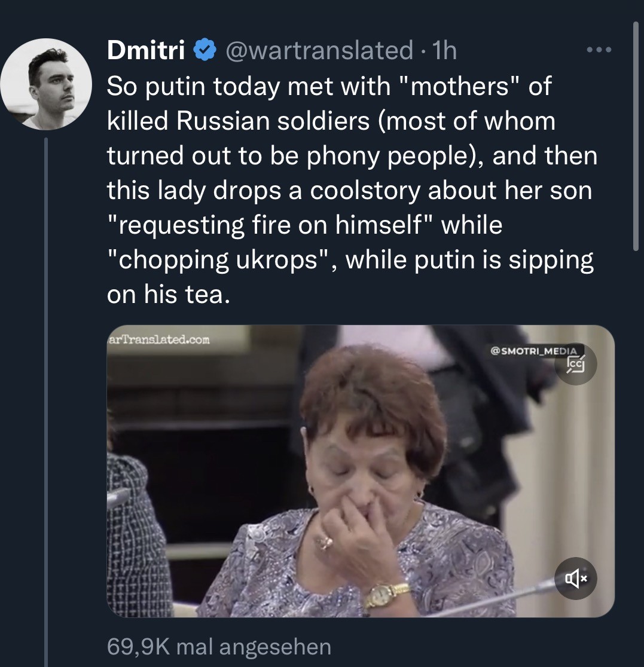Open the @wartranslated handle link

click(318, 51)
